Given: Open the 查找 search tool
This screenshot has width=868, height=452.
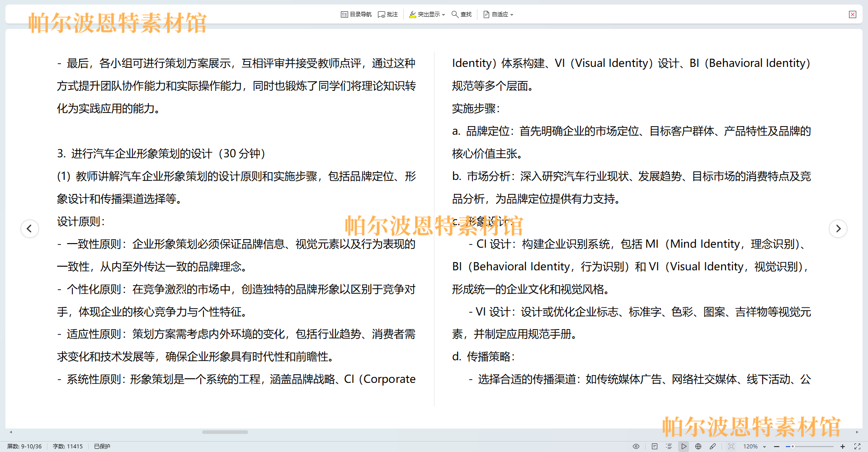Looking at the screenshot, I should [462, 14].
